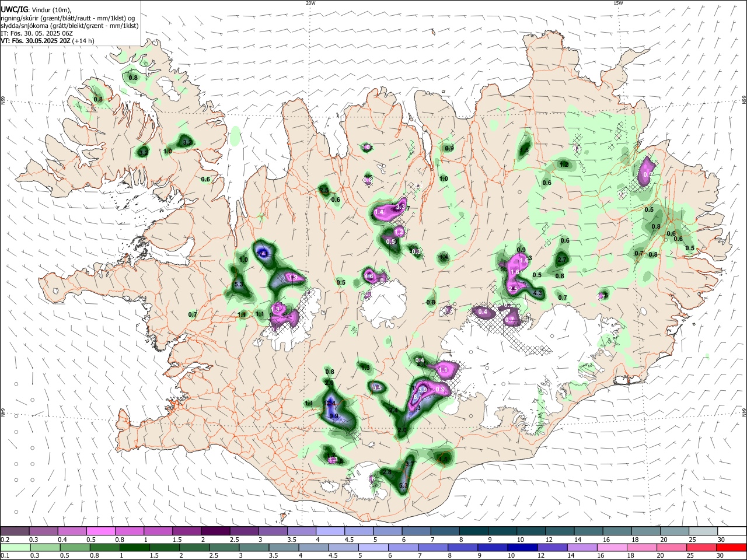Click the '0.2' tick label in upper legend
The height and width of the screenshot is (560, 747).
click(6, 540)
